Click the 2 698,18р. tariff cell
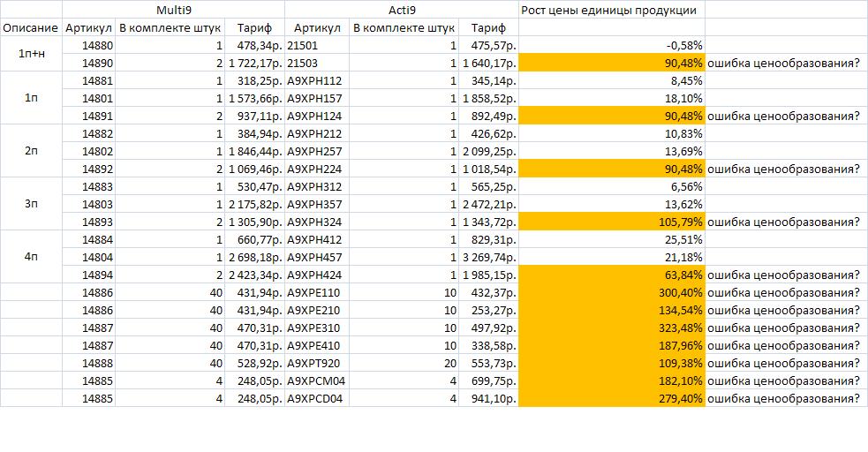Viewport: 868px width, 452px height. point(254,257)
